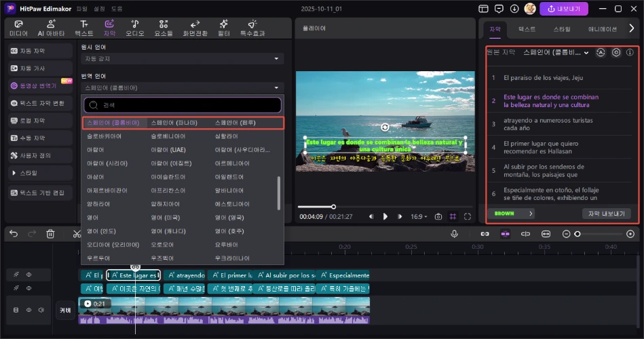
Task: Click the delete trash icon in timeline toolbar
Action: coord(50,233)
